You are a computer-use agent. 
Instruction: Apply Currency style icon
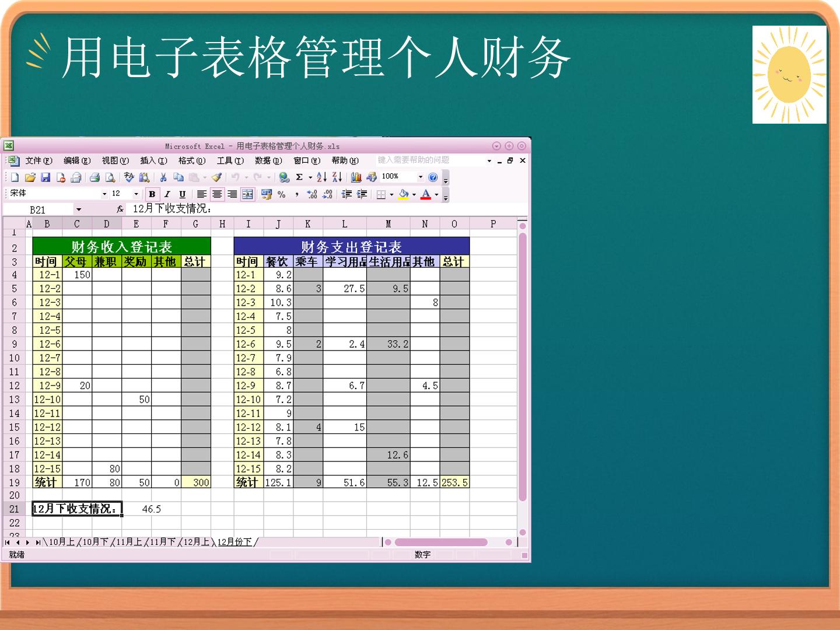[x=267, y=194]
